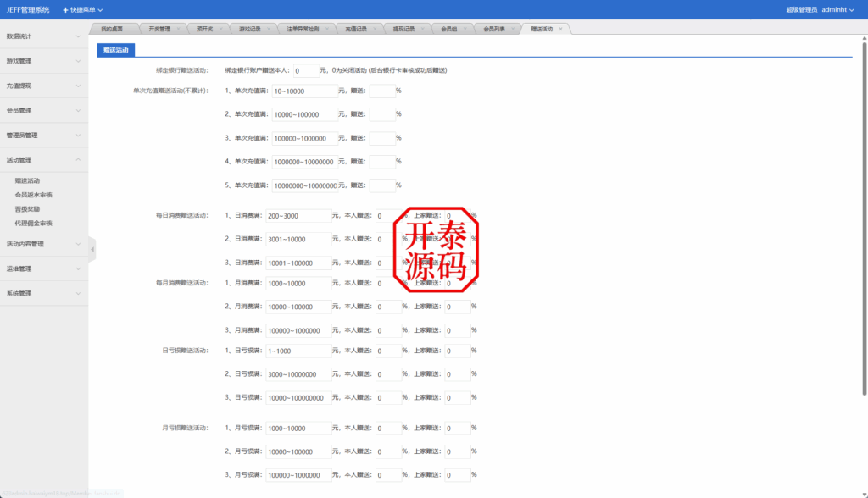The height and width of the screenshot is (498, 868).
Task: Switch to the 会员列表 tab
Action: click(x=496, y=27)
